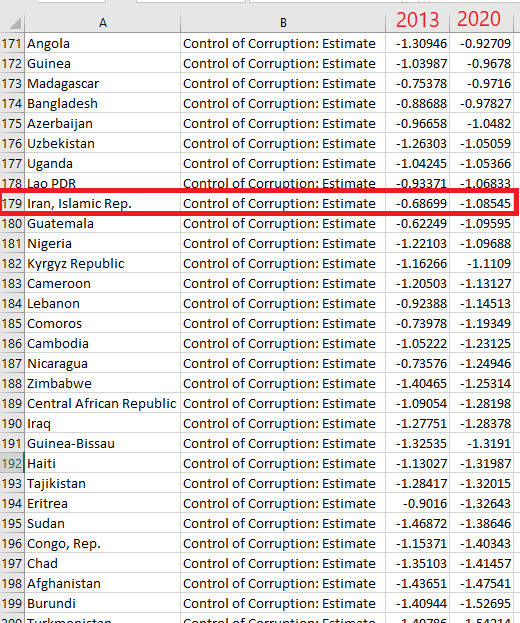Click Madagascar's 2013 value -0.75378

[418, 83]
